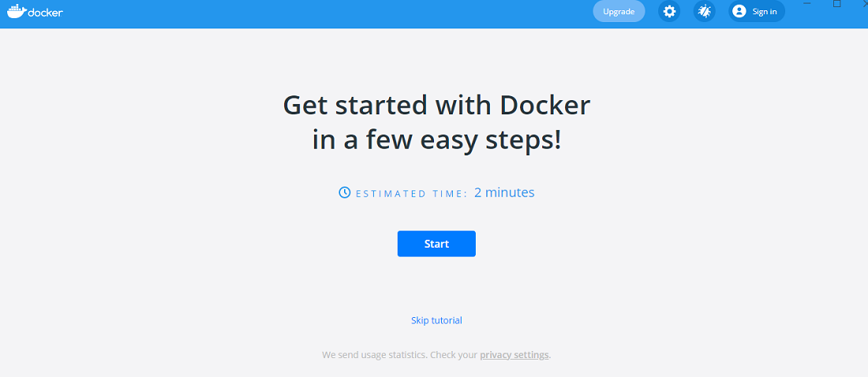This screenshot has width=868, height=377.
Task: Open Docker settings via the gear icon
Action: point(668,11)
